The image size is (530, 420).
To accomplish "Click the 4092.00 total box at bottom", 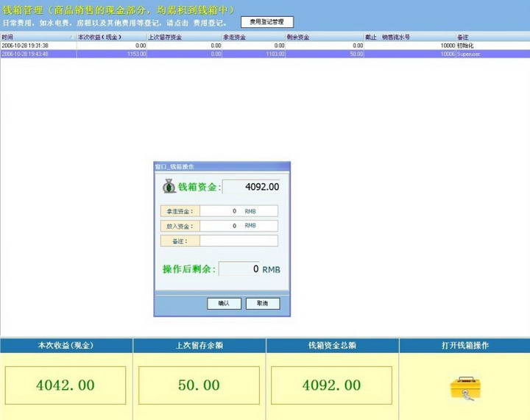I will pyautogui.click(x=331, y=385).
